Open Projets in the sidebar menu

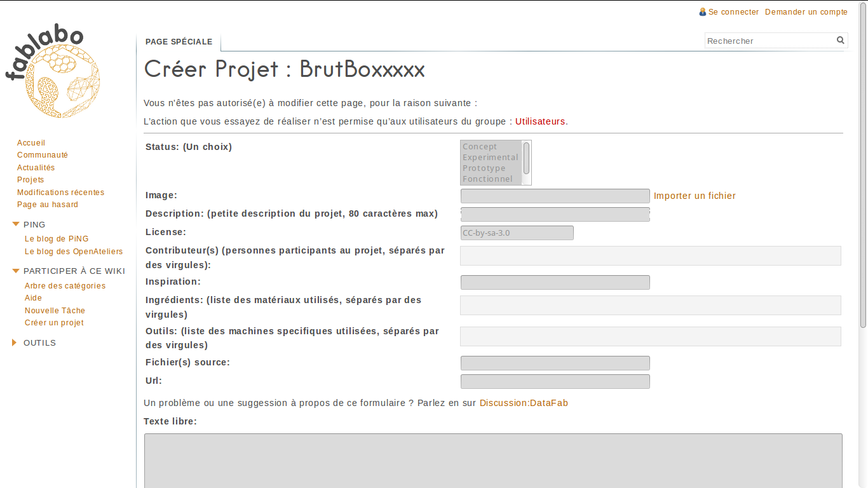pyautogui.click(x=31, y=179)
